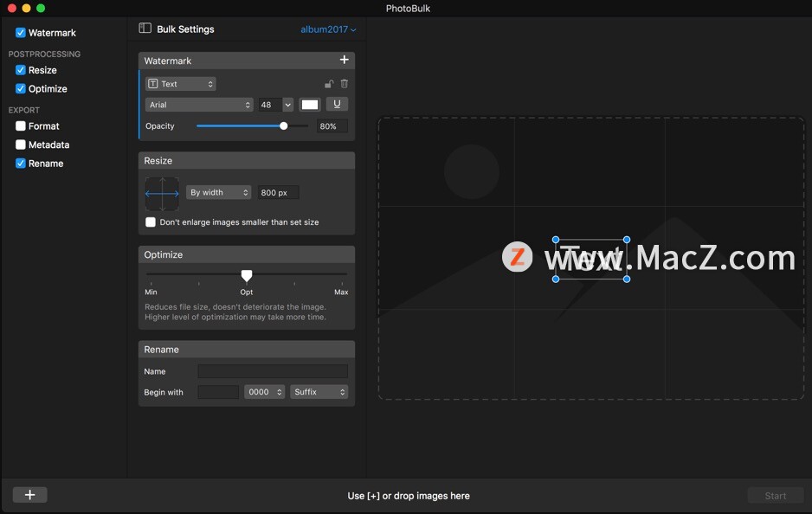Click the Optimize section header
Viewport: 812px width, 514px height.
(247, 254)
